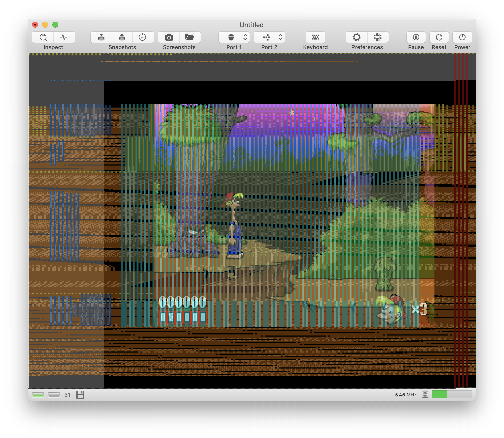This screenshot has height=438, width=504.
Task: Click the hourglass warp mode icon
Action: pos(425,395)
